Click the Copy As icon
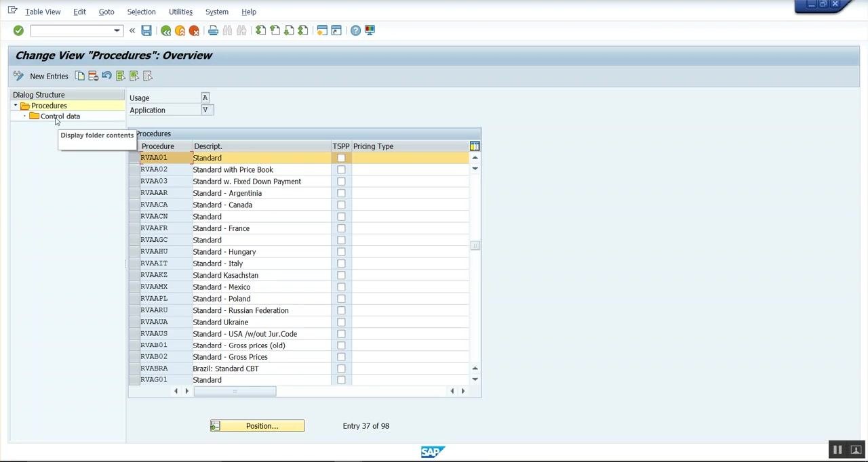This screenshot has height=462, width=868. click(x=80, y=76)
